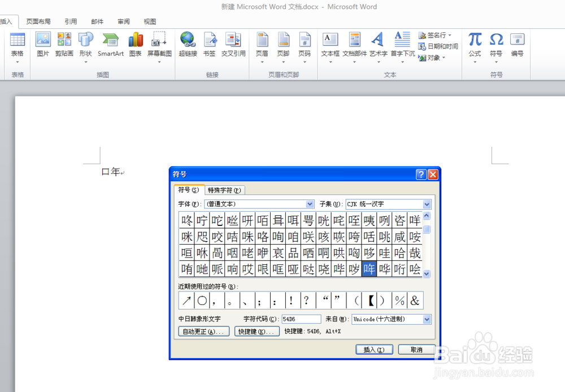Insert signature line (签名行)
This screenshot has height=392, width=565.
point(434,36)
